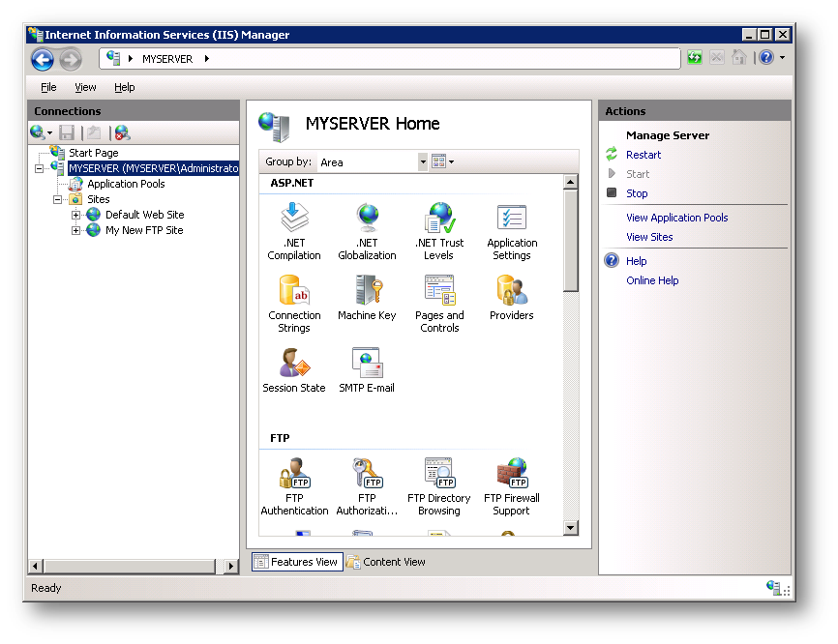Open the .NET Globalization feature
This screenshot has width=838, height=644.
(367, 231)
